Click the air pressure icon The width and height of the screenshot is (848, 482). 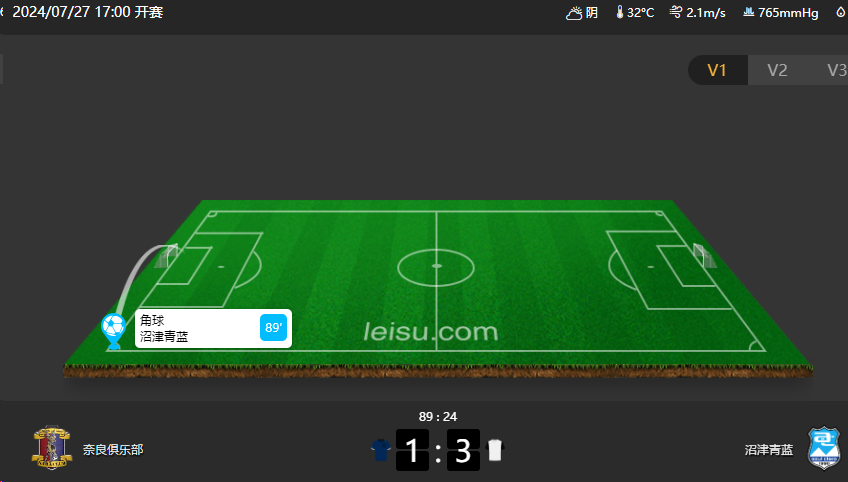coord(748,12)
